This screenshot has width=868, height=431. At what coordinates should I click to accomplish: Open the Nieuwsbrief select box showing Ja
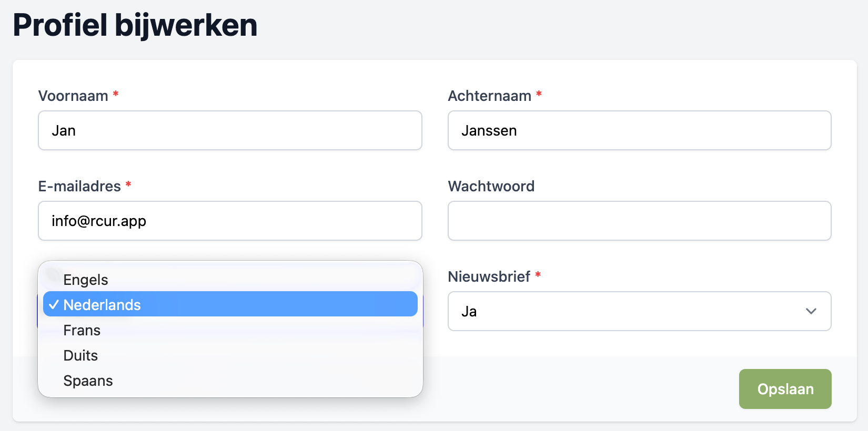click(x=639, y=311)
